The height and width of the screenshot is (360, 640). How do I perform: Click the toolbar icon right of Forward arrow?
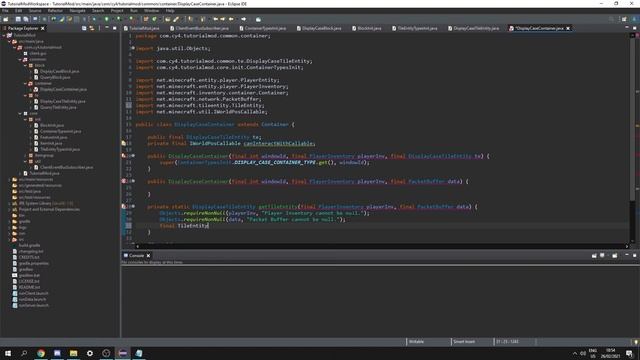click(258, 19)
